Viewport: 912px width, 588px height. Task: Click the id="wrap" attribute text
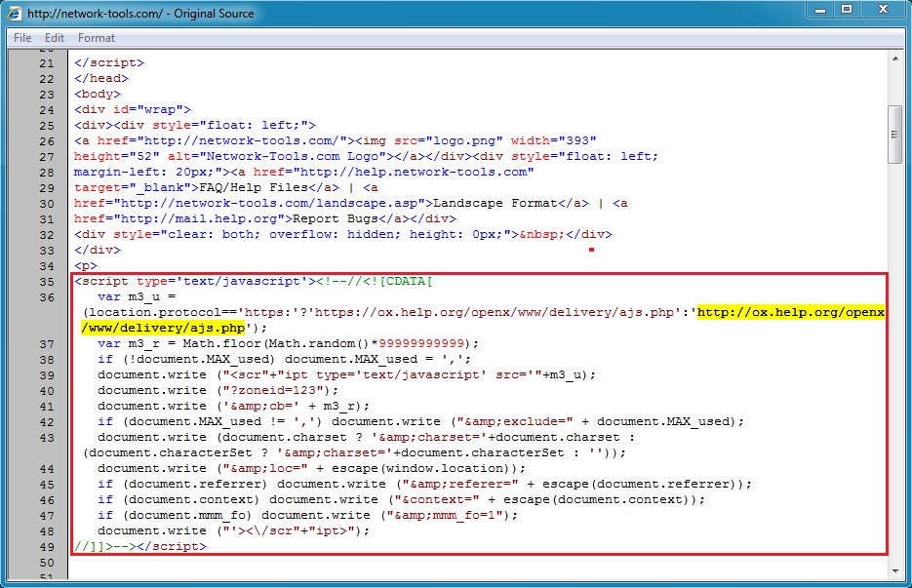(x=147, y=110)
